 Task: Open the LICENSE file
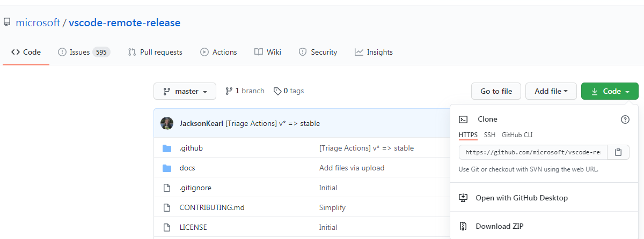(x=193, y=227)
